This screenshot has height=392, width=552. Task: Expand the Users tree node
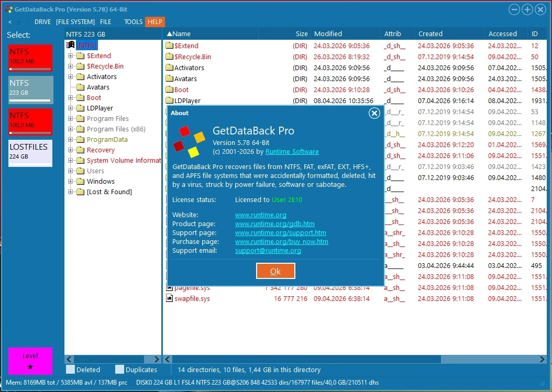coord(70,171)
